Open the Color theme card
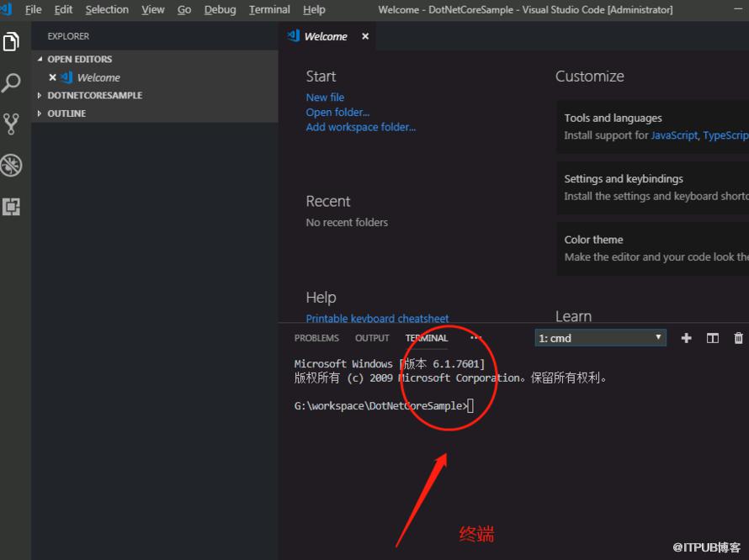 coord(653,248)
